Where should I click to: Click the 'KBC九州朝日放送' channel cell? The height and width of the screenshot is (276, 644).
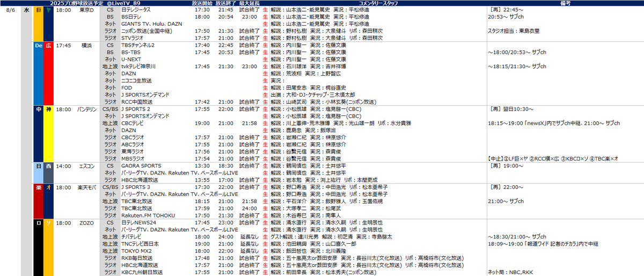142,272
